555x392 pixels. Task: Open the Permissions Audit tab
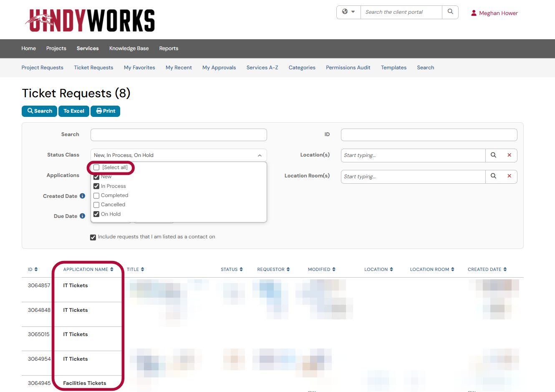pos(348,68)
